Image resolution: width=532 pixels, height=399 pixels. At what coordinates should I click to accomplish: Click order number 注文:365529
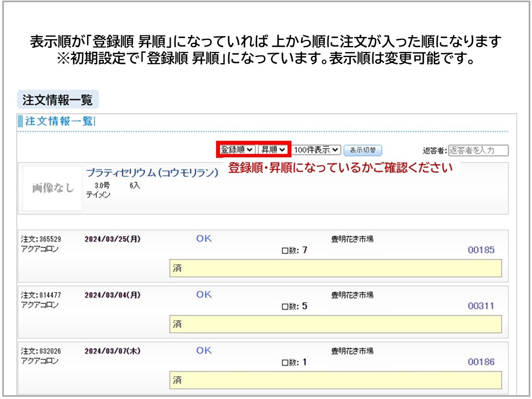pyautogui.click(x=41, y=239)
